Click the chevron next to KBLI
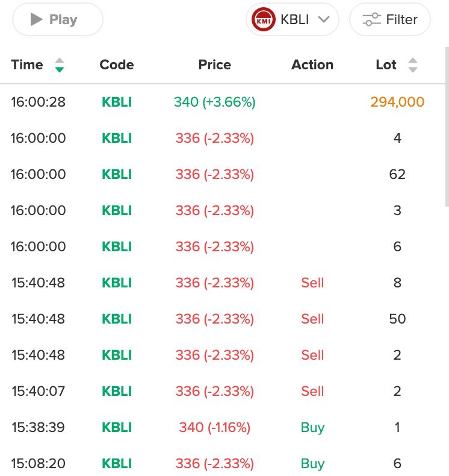The width and height of the screenshot is (449, 476). [324, 19]
